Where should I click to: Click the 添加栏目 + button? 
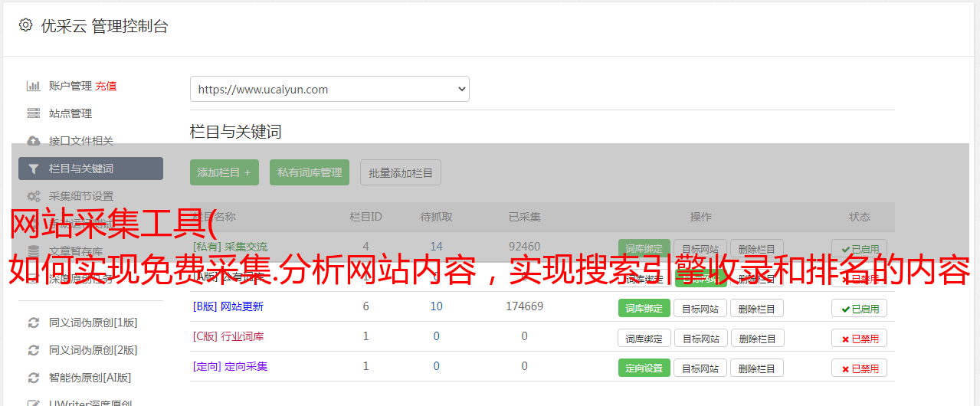(225, 172)
